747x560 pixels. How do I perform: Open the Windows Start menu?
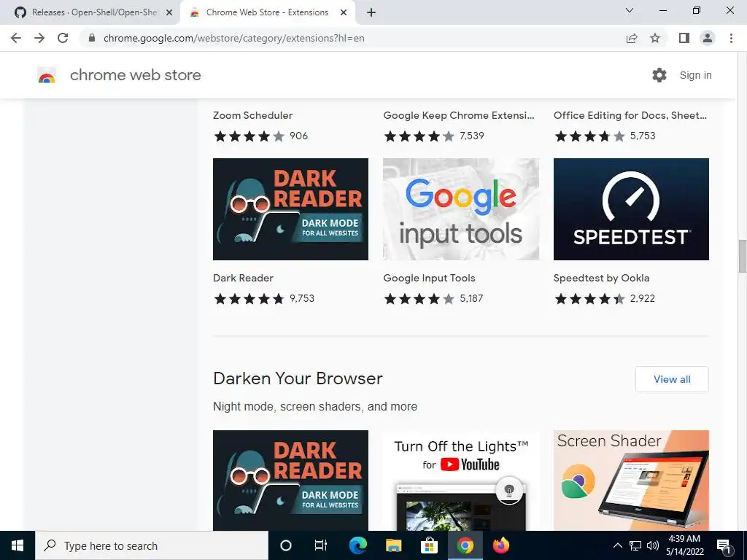click(18, 545)
